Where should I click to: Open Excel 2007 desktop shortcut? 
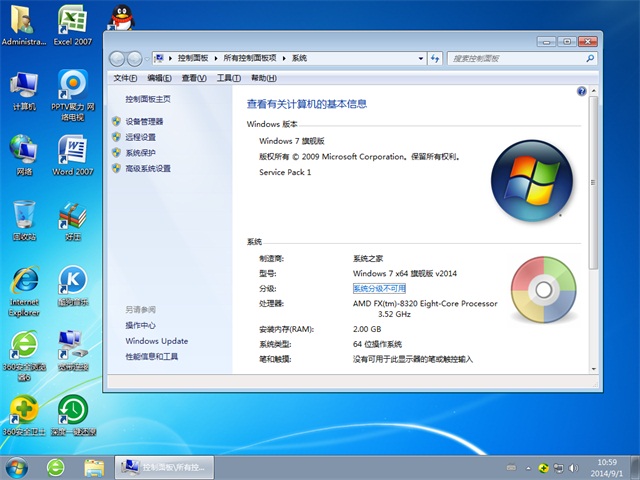(x=71, y=20)
